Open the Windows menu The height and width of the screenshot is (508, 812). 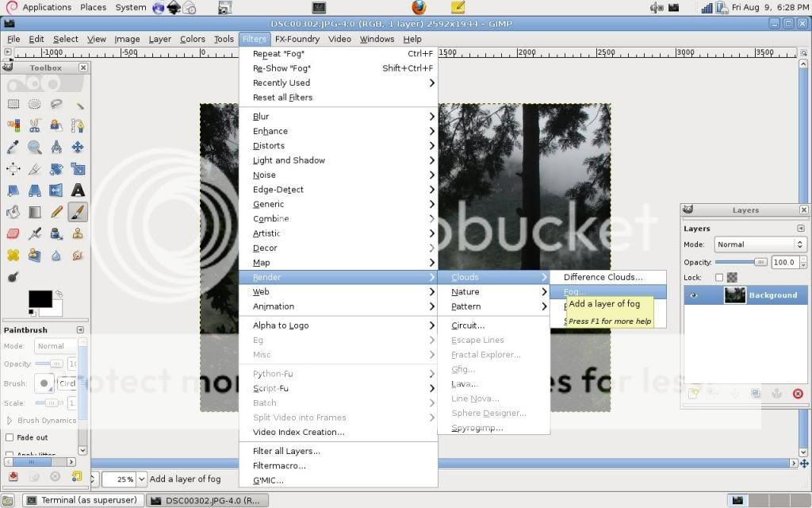[377, 38]
